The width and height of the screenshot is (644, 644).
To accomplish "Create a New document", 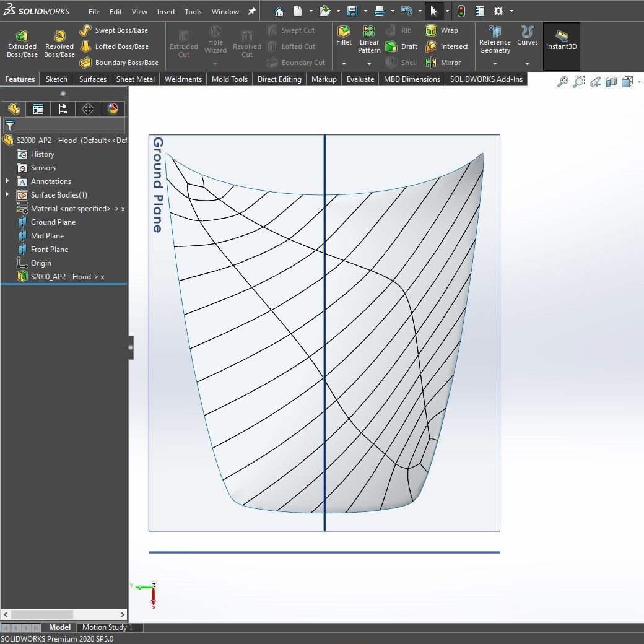I will click(298, 11).
